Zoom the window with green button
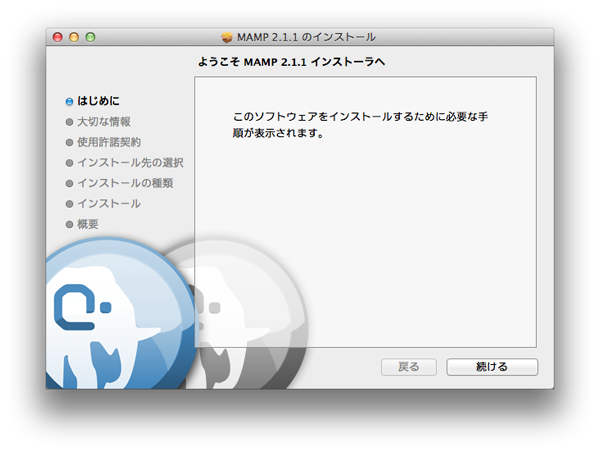This screenshot has height=453, width=600. 90,37
